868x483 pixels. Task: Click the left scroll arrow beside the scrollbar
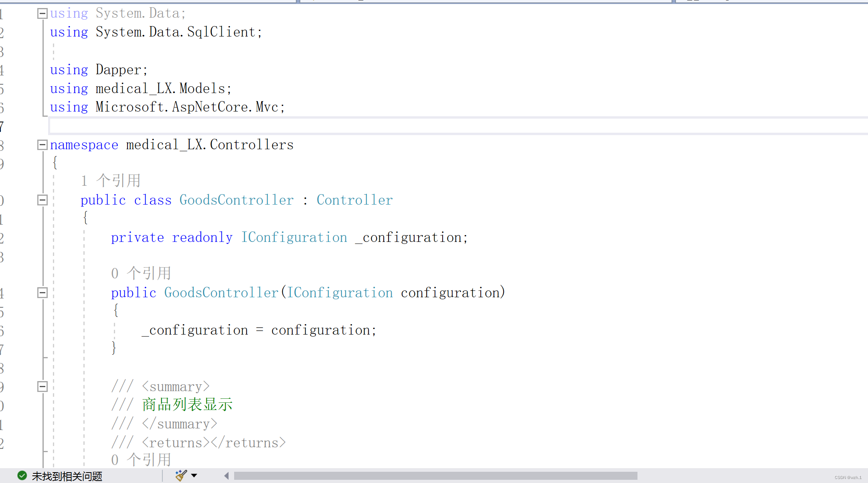[x=226, y=476]
